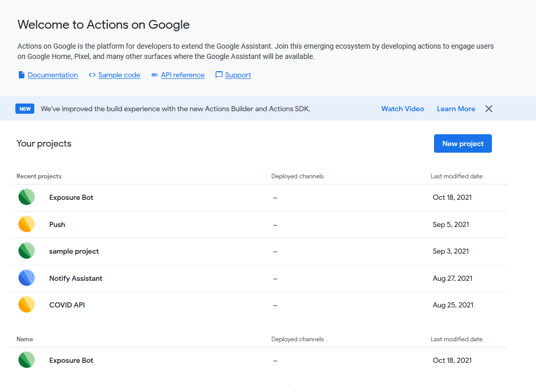Click the yellow Push project icon
Viewport: 536px width, 392px height.
(x=27, y=224)
